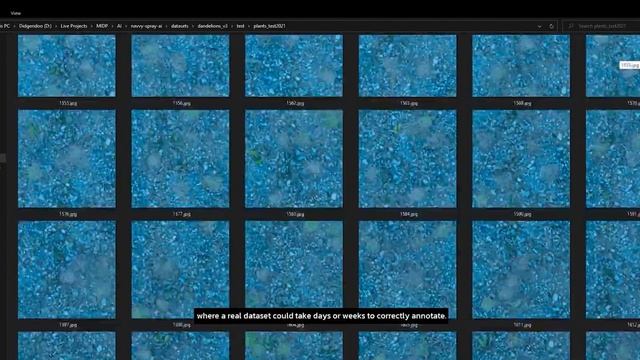Click the datasets breadcrumb segment
The height and width of the screenshot is (360, 640).
tap(180, 26)
